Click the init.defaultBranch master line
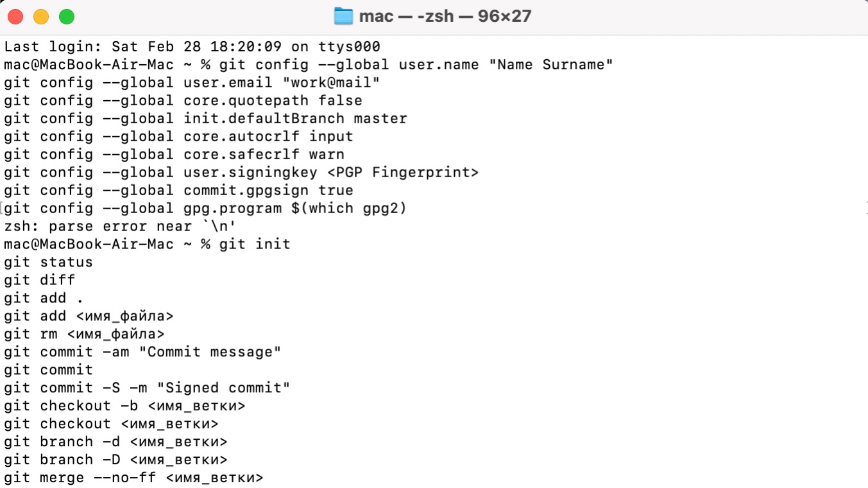 tap(205, 119)
